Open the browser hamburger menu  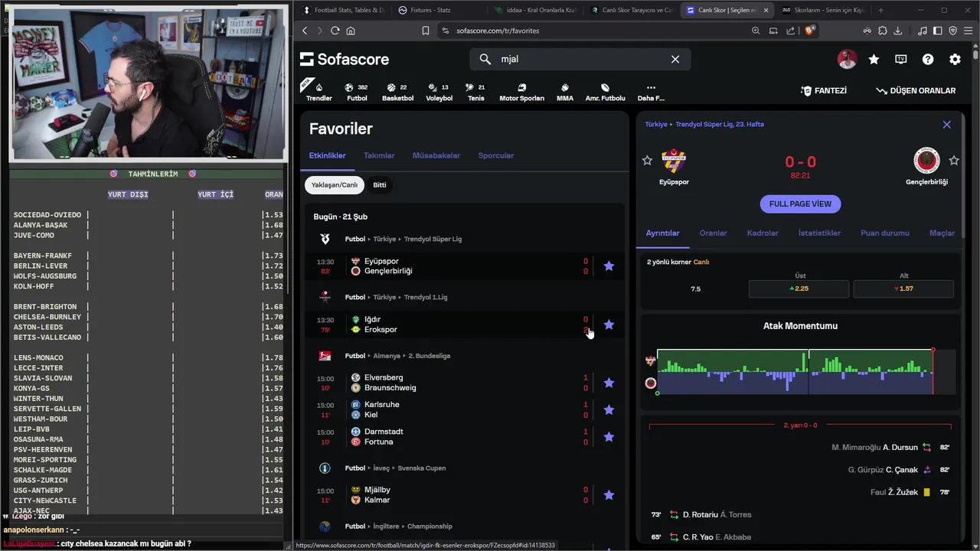click(x=968, y=31)
